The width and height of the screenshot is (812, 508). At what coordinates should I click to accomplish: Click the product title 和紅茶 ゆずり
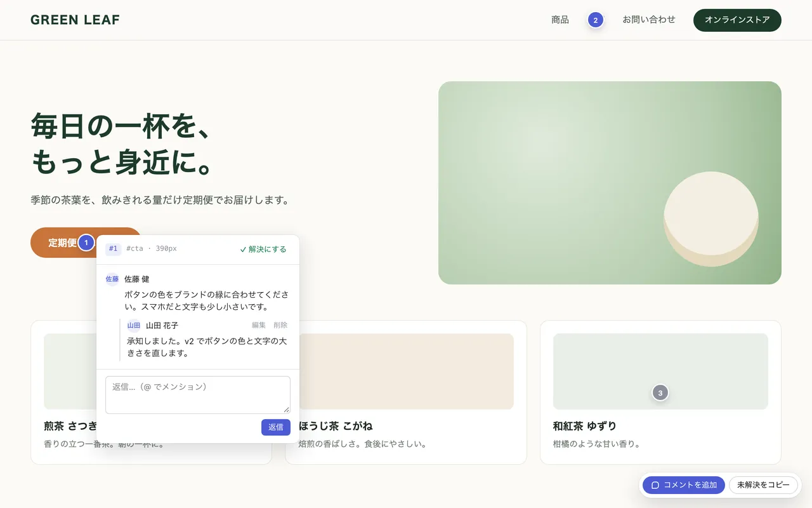[x=585, y=426]
